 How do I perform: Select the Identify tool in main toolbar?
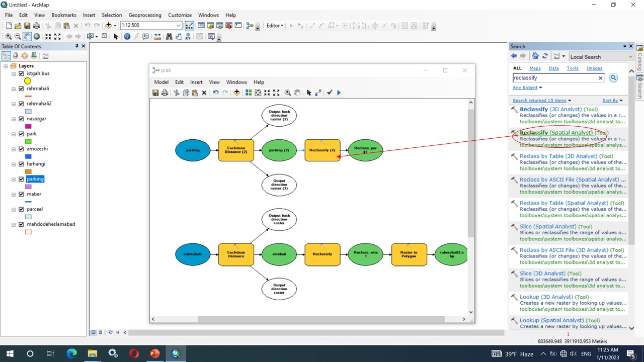127,36
